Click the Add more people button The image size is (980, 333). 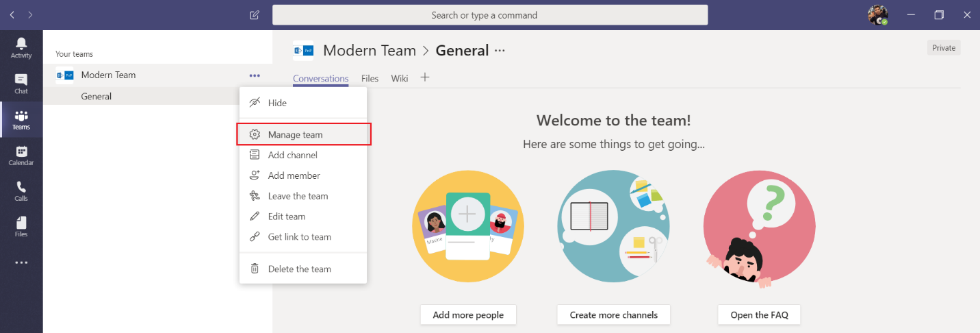468,315
